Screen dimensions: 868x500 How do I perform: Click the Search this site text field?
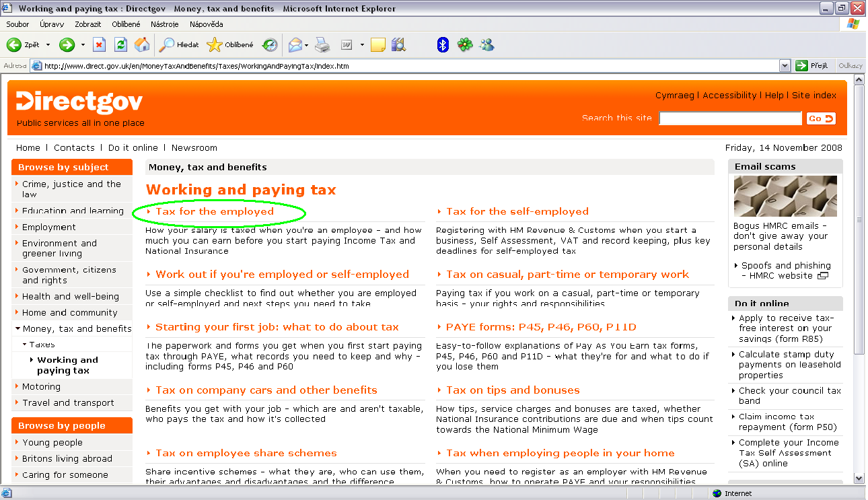pos(730,118)
